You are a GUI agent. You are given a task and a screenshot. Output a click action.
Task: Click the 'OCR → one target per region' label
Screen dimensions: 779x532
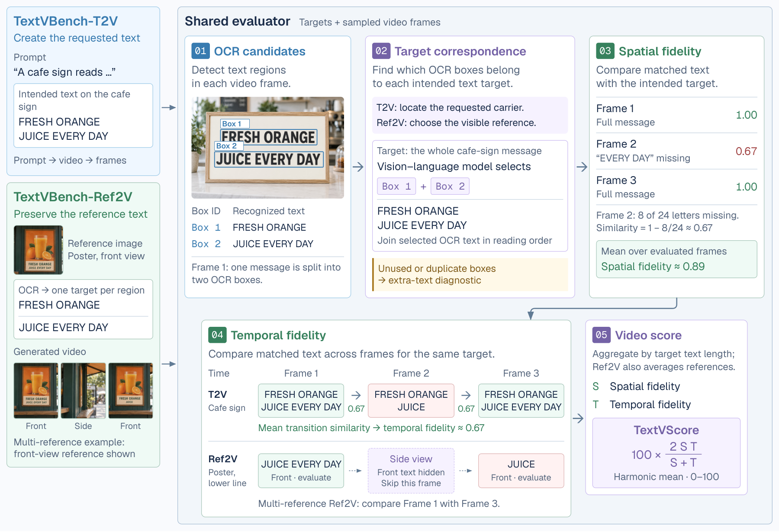coord(81,290)
